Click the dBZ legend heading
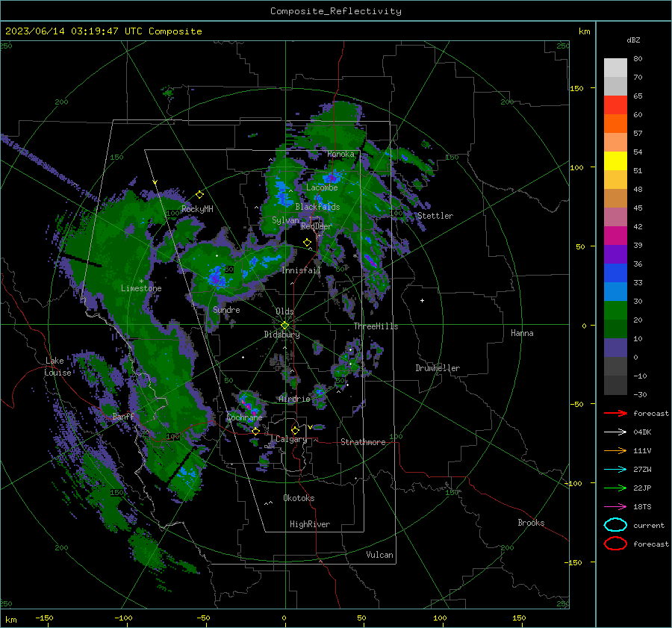 633,40
